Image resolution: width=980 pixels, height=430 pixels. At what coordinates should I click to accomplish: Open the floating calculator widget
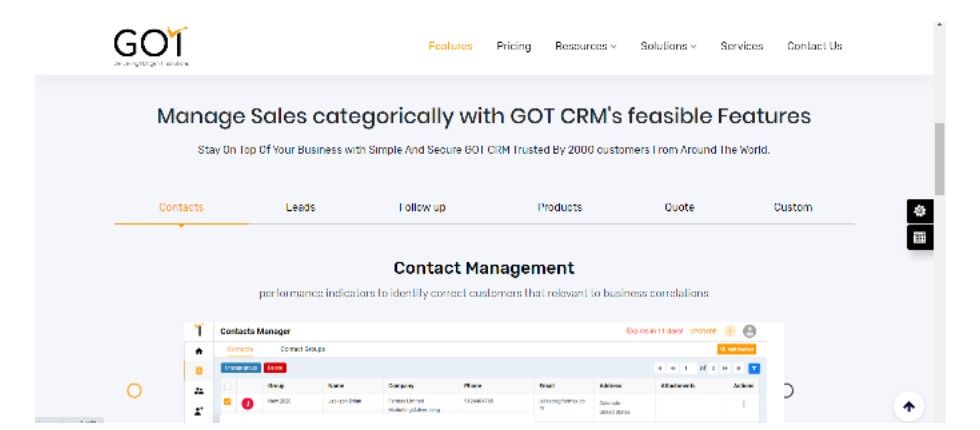tap(920, 238)
